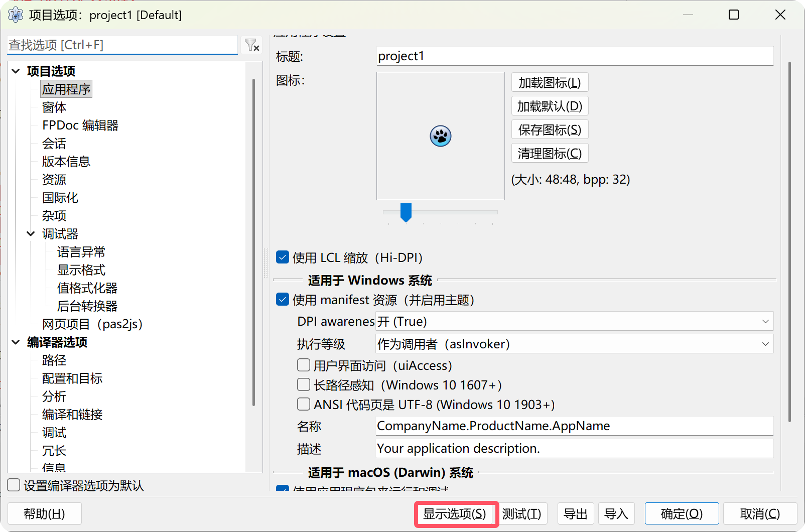Screen dimensions: 805x532
Task: Select 路径 under 编译器选项
Action: coord(54,360)
